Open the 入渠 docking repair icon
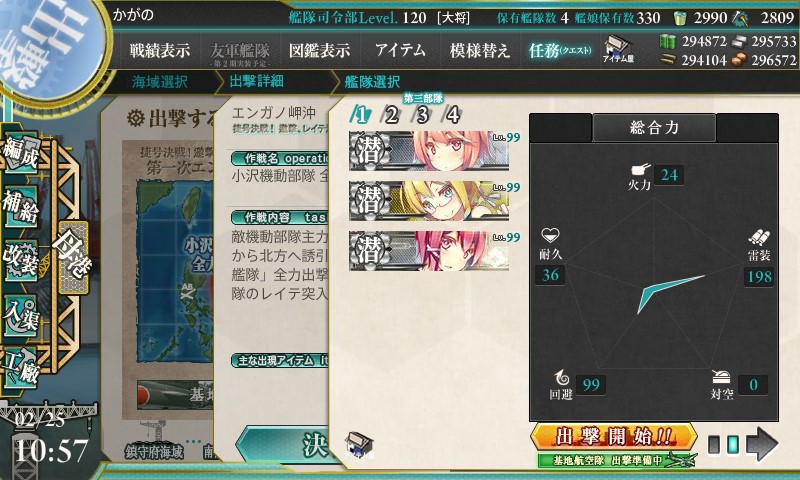Image resolution: width=800 pixels, height=480 pixels. pos(20,316)
